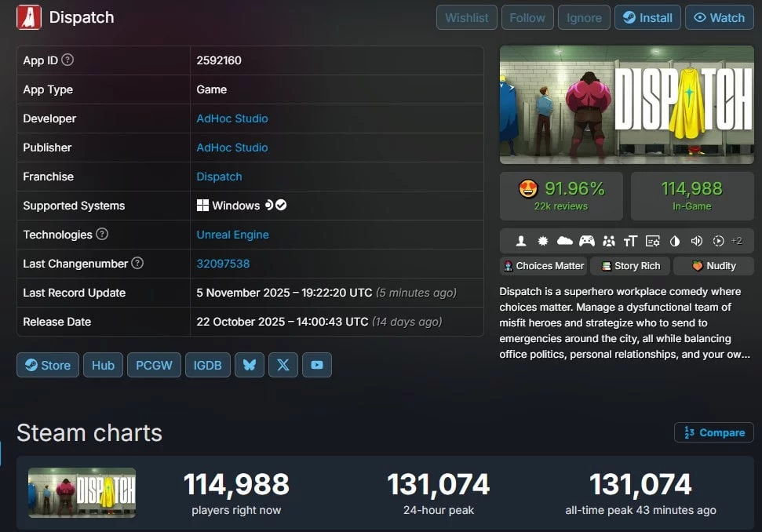Click the 91.96% review score box
The width and height of the screenshot is (762, 532).
[561, 196]
